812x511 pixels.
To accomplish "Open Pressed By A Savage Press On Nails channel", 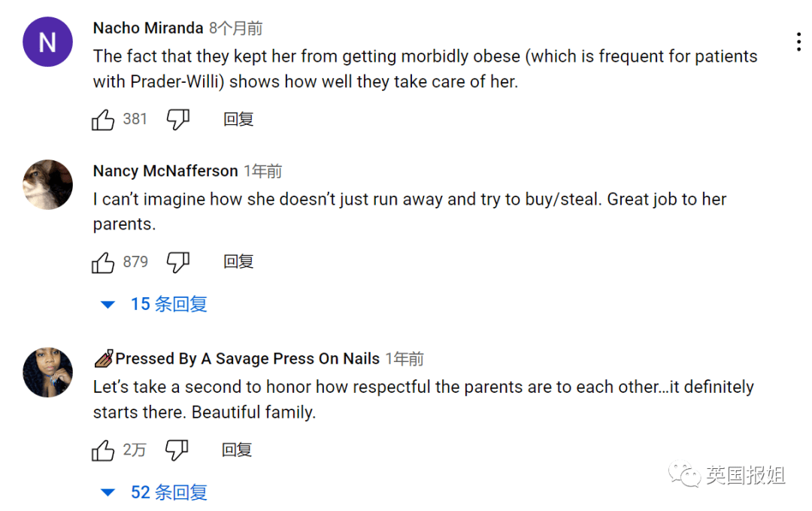I will pos(247,359).
